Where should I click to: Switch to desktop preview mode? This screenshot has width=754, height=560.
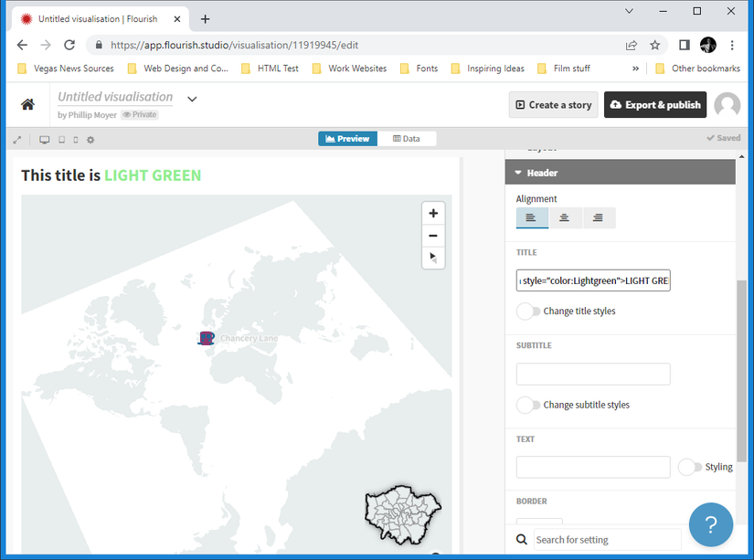[44, 140]
